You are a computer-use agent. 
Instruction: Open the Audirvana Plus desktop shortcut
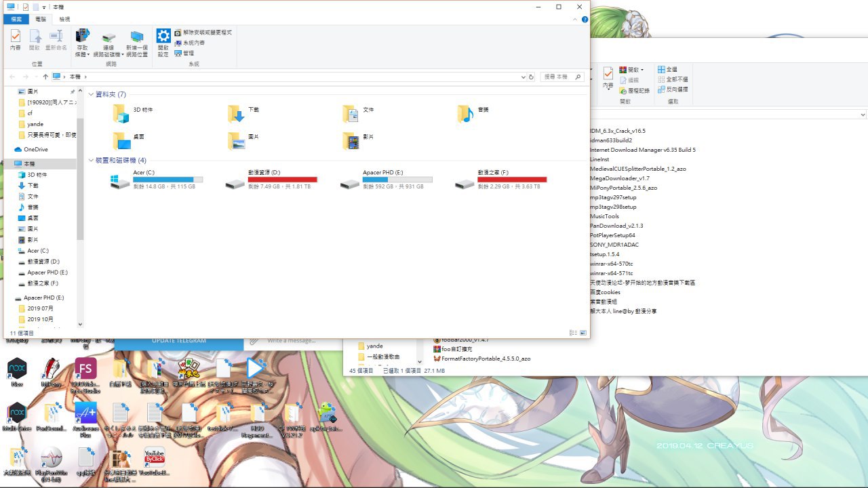click(86, 420)
